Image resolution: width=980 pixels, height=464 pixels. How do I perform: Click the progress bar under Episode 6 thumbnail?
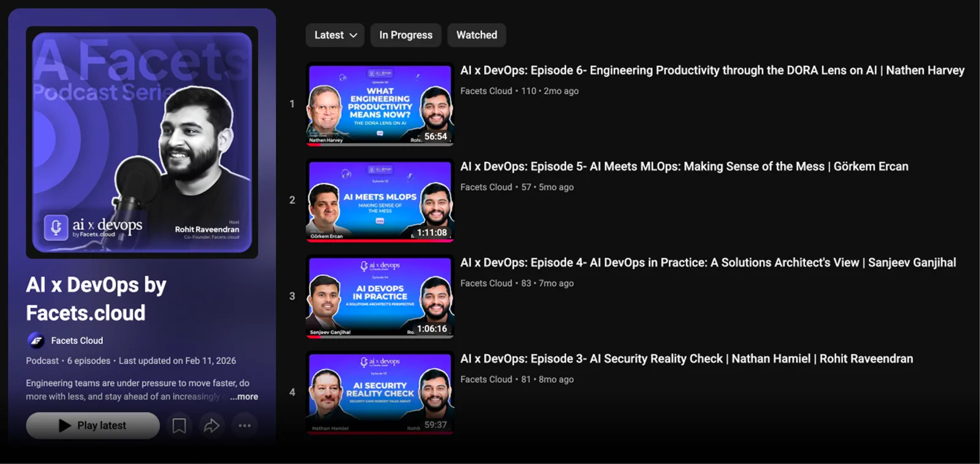(x=380, y=144)
